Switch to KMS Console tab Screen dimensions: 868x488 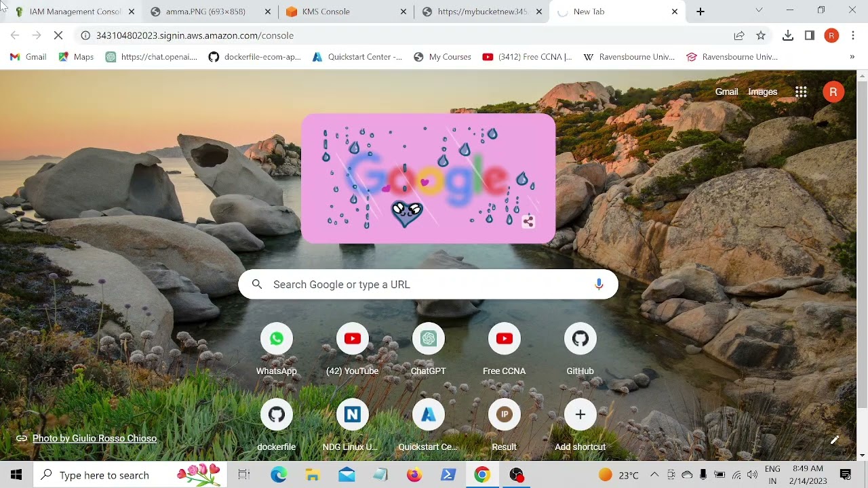click(x=346, y=12)
